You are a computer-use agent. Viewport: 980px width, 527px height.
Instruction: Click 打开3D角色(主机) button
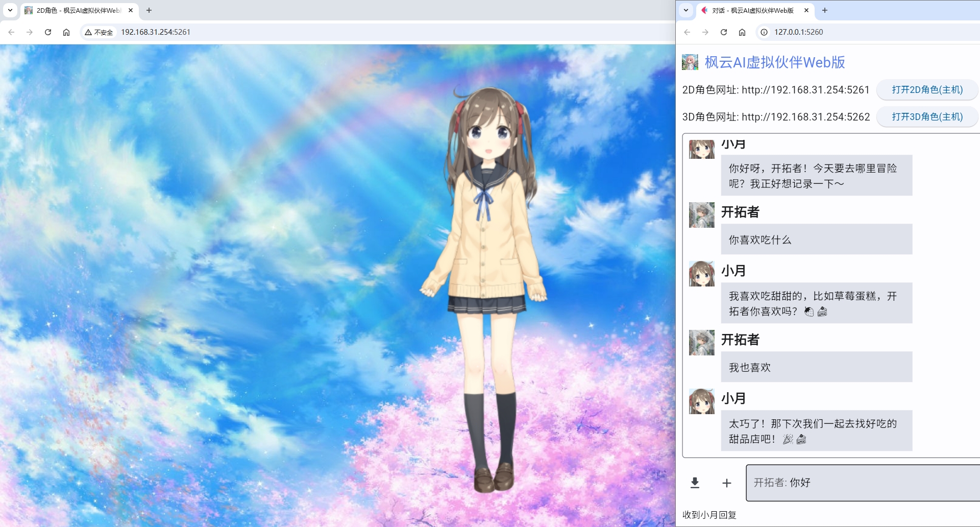coord(927,117)
